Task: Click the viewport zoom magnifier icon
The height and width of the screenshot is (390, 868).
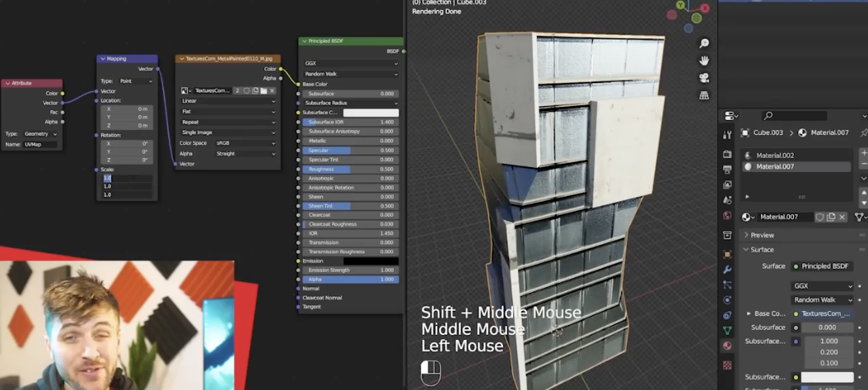Action: (704, 43)
